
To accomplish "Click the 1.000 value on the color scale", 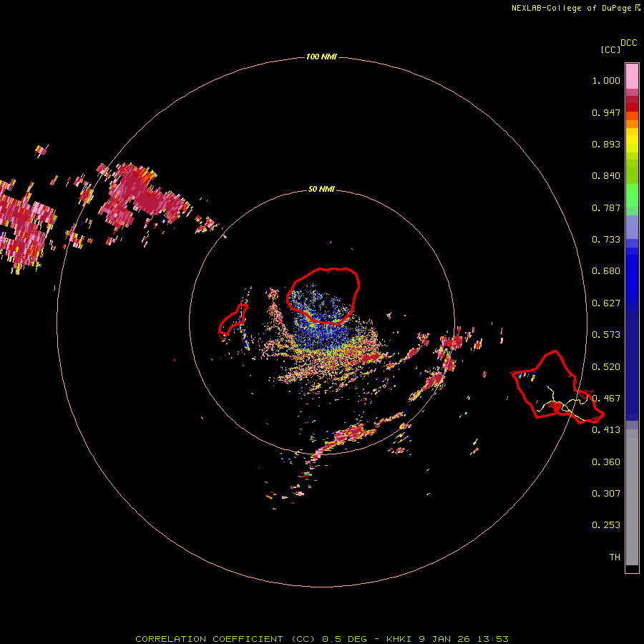I will (x=606, y=80).
